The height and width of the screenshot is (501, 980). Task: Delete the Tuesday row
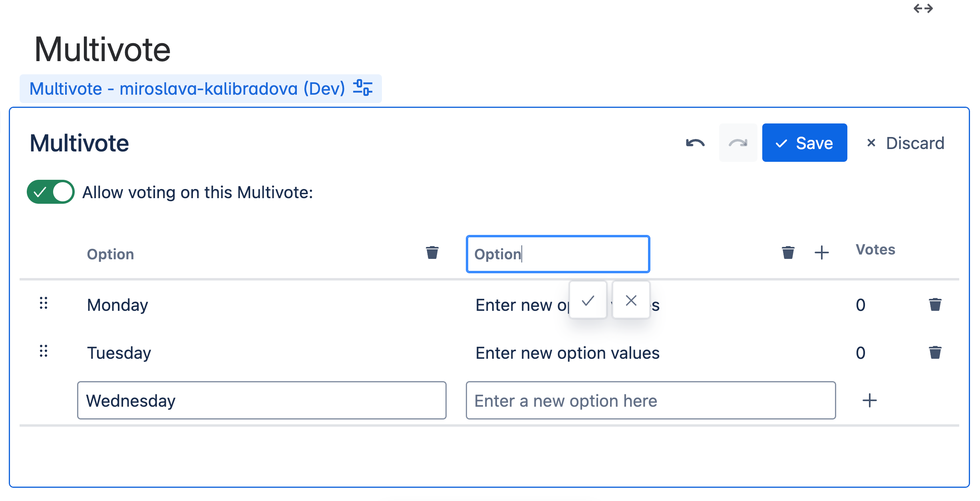click(935, 353)
